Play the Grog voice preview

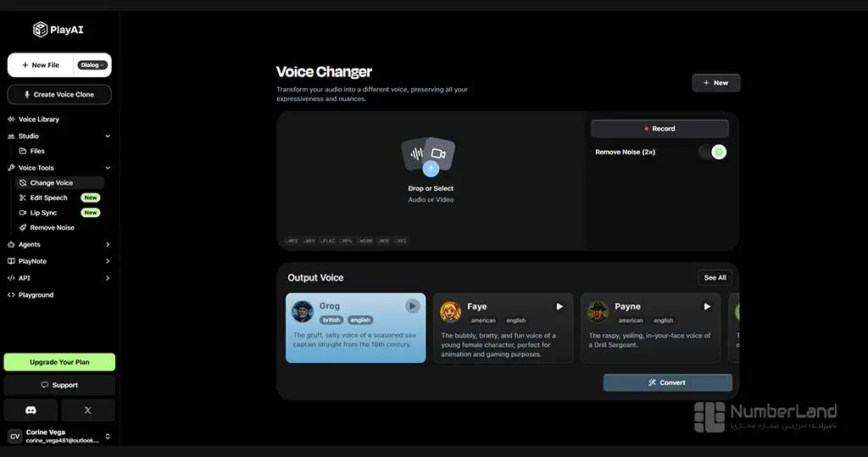[x=413, y=306]
